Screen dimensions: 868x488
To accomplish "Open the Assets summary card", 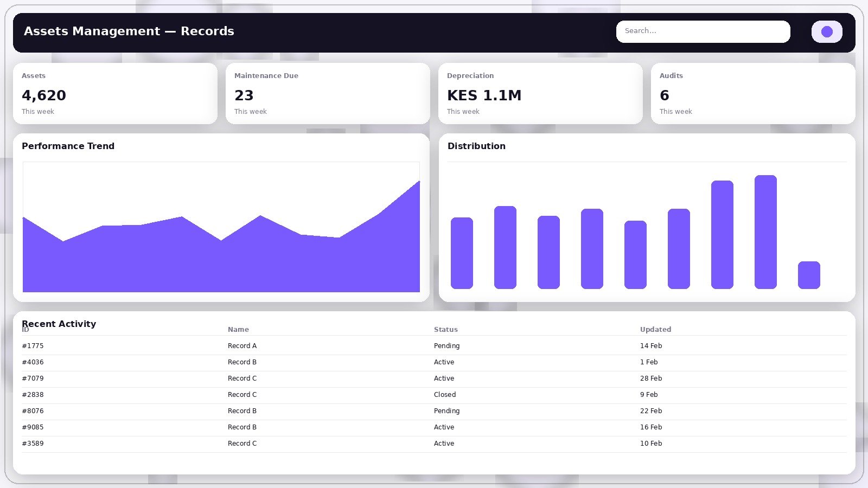I will (x=115, y=93).
